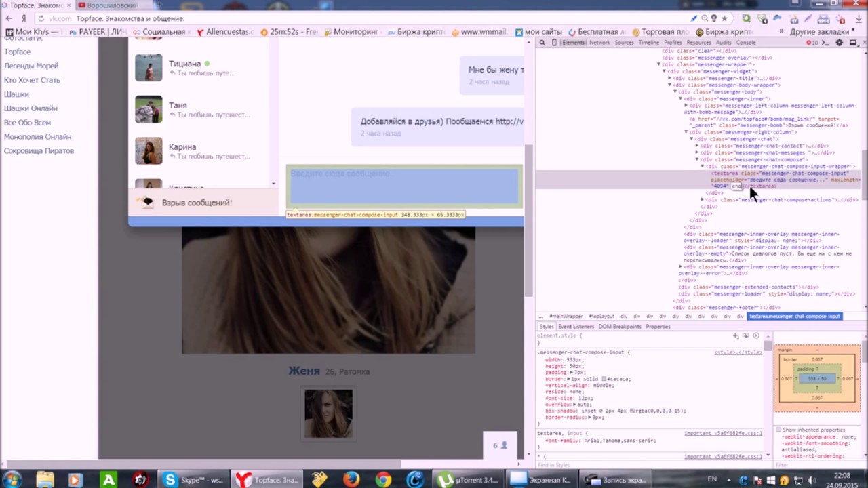Add new style rule plus icon

[736, 335]
